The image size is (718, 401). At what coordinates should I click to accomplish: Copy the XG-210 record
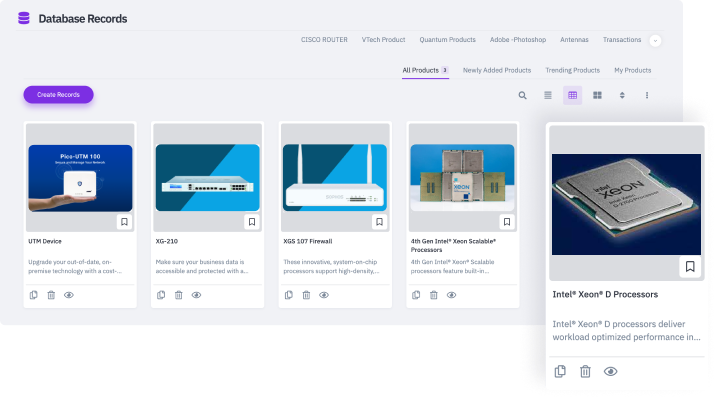click(161, 295)
